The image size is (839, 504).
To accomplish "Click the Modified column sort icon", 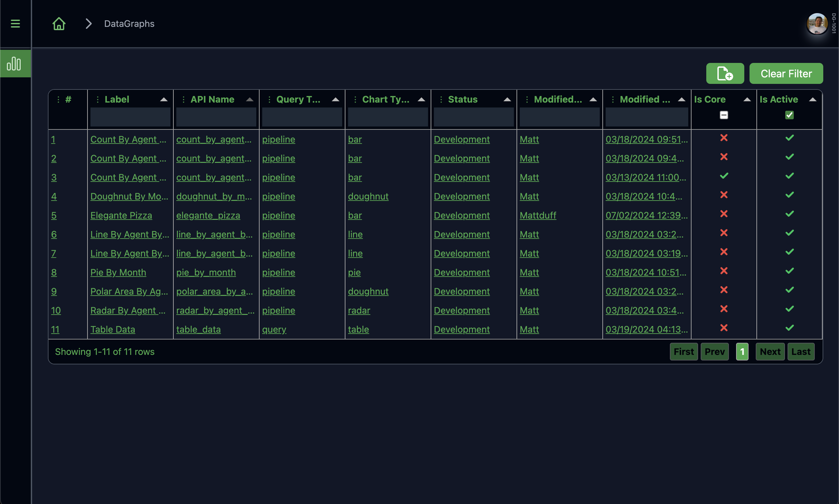I will coord(593,99).
